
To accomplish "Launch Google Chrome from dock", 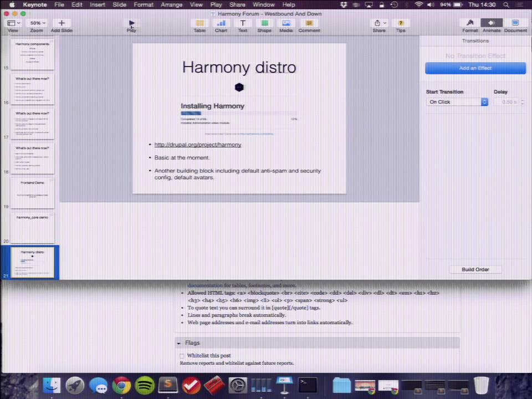I will pos(121,386).
